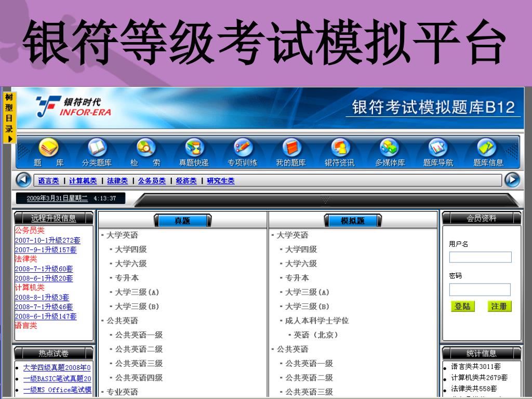Click the 登陆 button
This screenshot has height=399, width=532.
click(462, 306)
